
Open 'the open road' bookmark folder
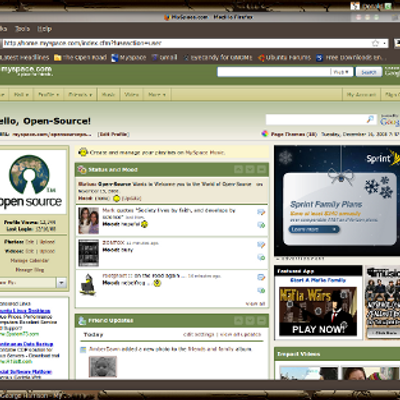click(80, 58)
